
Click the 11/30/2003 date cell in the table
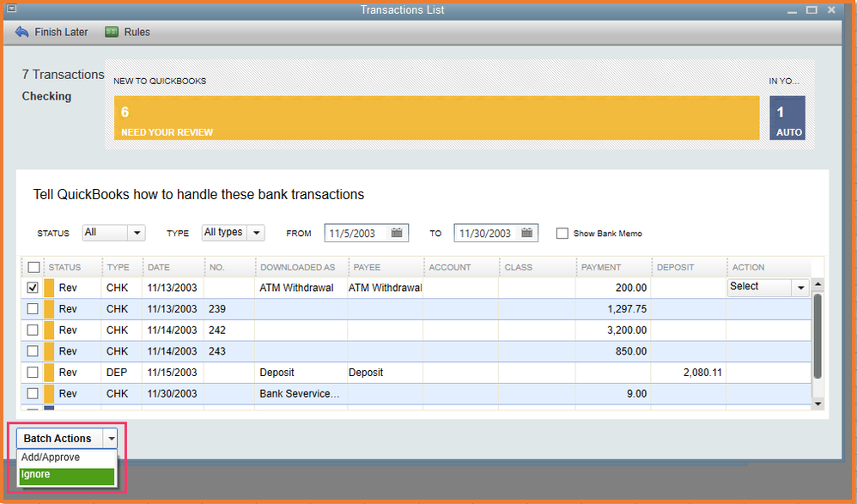tap(172, 393)
